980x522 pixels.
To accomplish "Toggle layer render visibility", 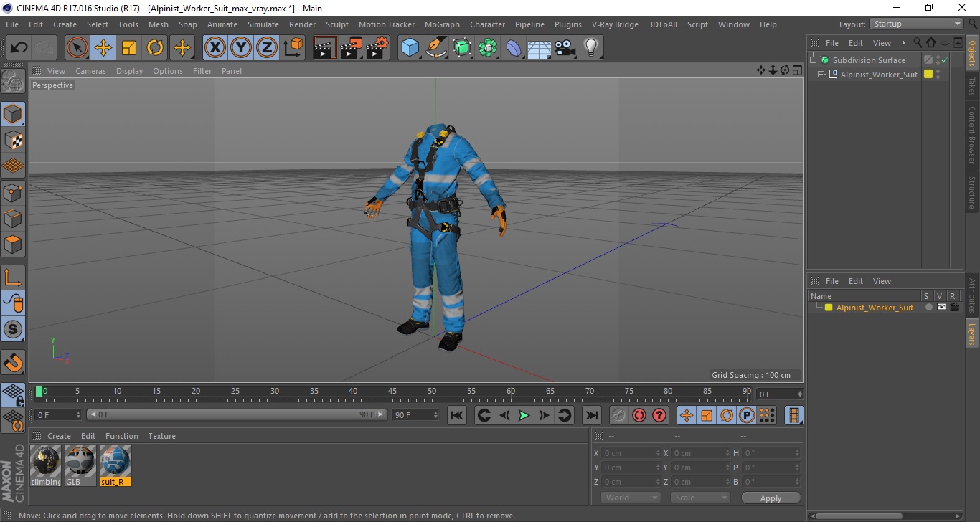I will click(954, 307).
